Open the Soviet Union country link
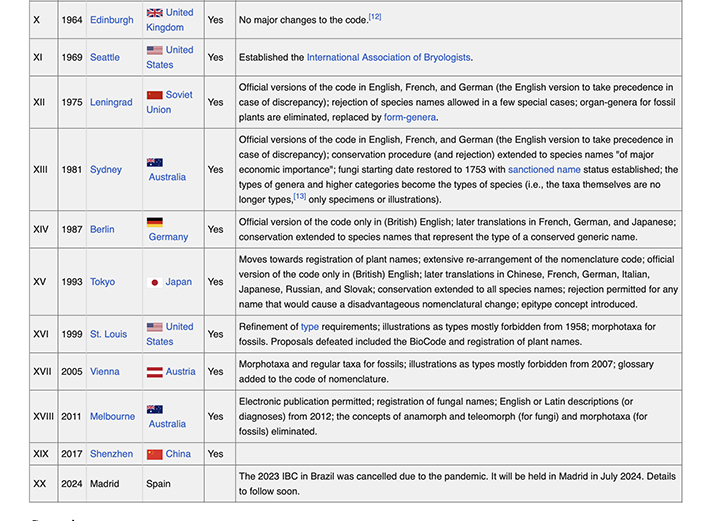Viewport: 709px width, 521px height. click(x=169, y=102)
